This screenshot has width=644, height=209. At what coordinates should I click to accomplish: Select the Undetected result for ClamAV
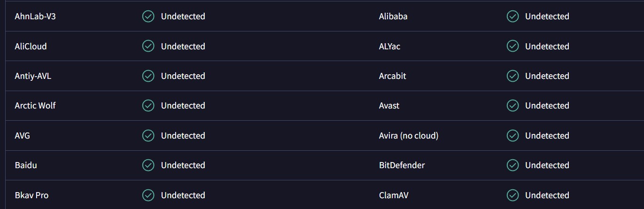(547, 195)
